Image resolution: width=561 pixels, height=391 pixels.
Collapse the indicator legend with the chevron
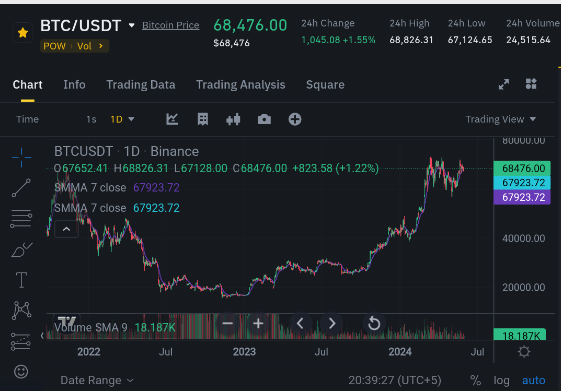[x=67, y=229]
